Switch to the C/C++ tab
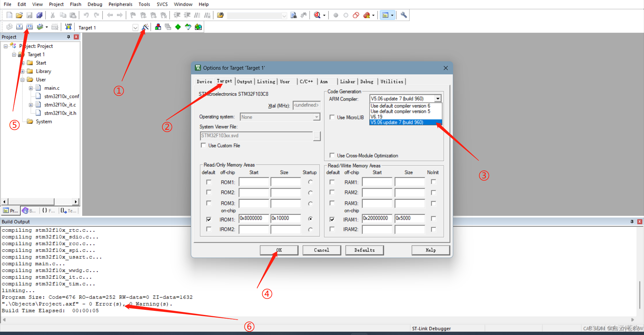Screen dimensions: 644x335 [306, 81]
